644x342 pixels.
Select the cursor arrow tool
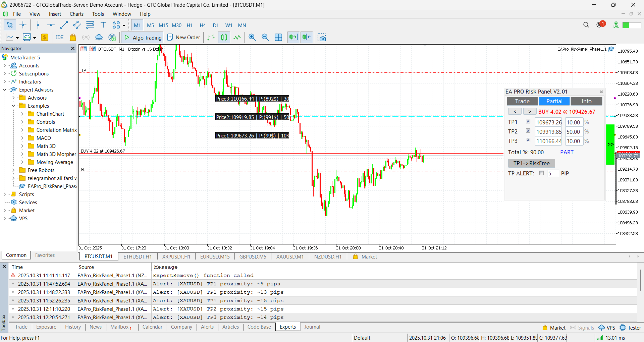(x=10, y=25)
